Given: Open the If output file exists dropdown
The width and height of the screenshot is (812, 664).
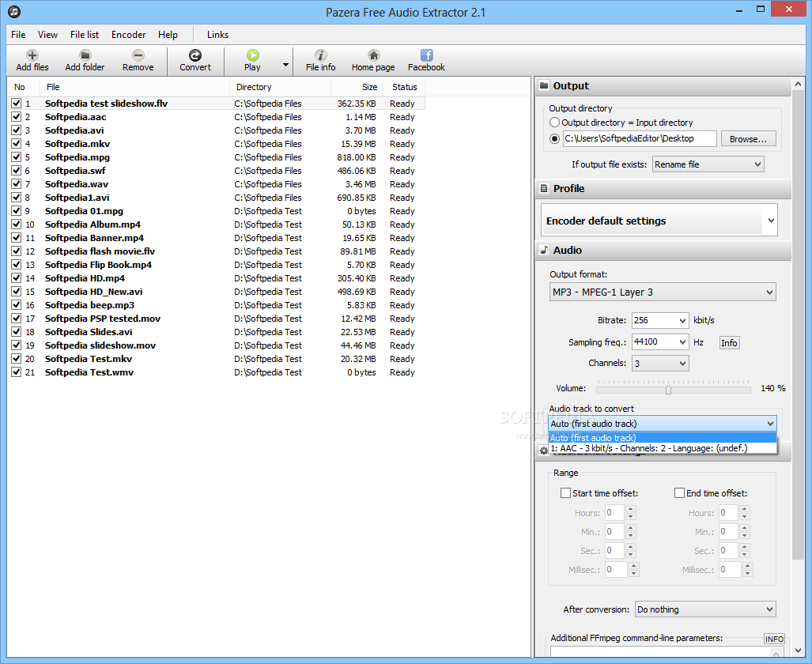Looking at the screenshot, I should [x=708, y=164].
